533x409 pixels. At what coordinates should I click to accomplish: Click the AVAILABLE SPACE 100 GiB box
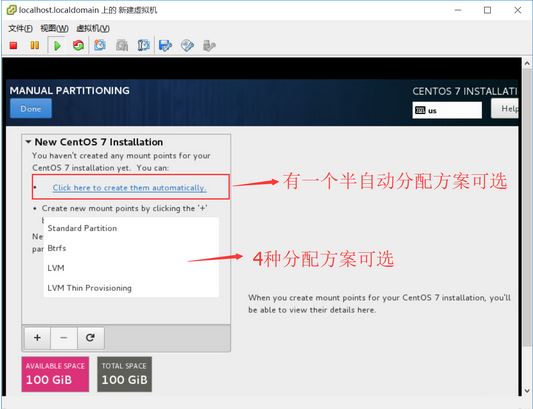point(55,374)
